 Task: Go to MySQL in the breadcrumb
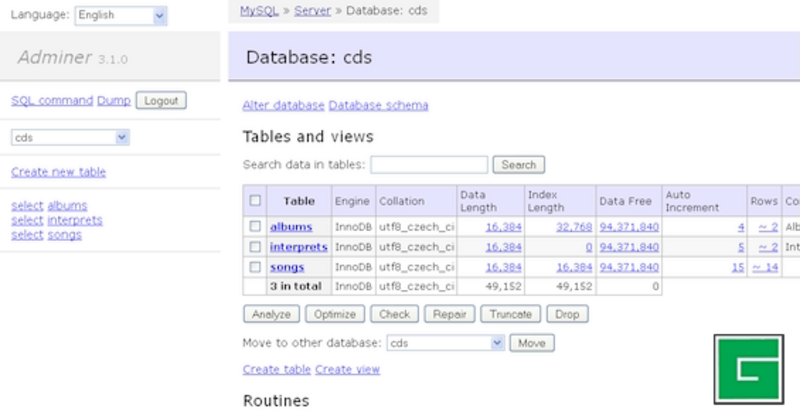coord(260,10)
